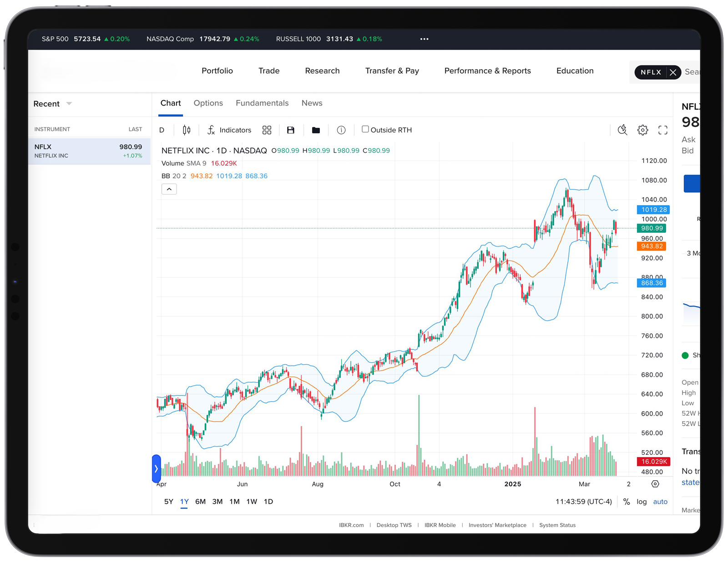The width and height of the screenshot is (728, 563).
Task: Click the RUSSELL 1000 index quote
Action: (329, 39)
